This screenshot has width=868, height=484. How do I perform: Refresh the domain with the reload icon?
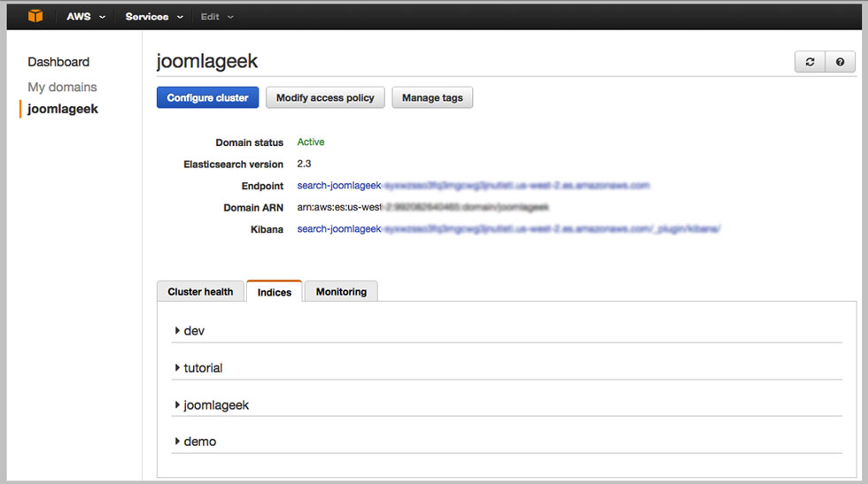click(810, 62)
